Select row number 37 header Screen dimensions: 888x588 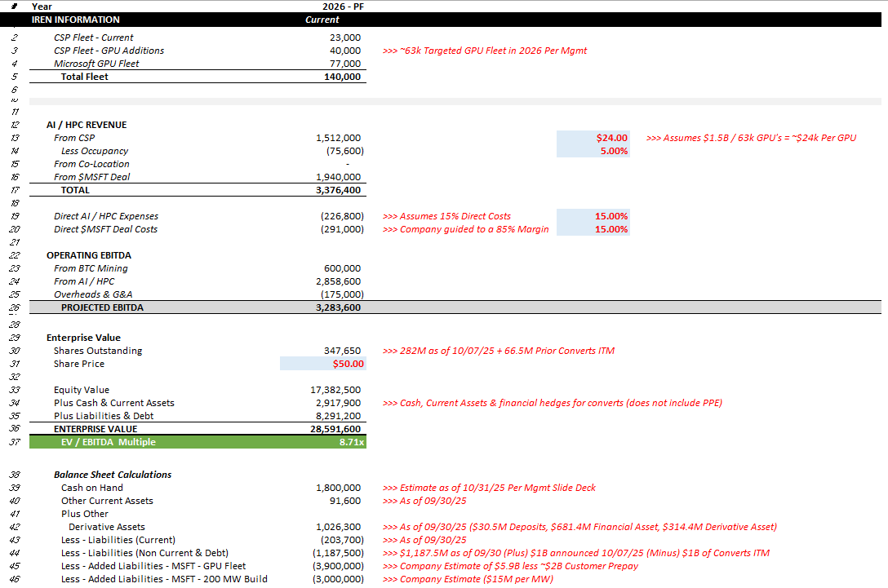point(14,442)
